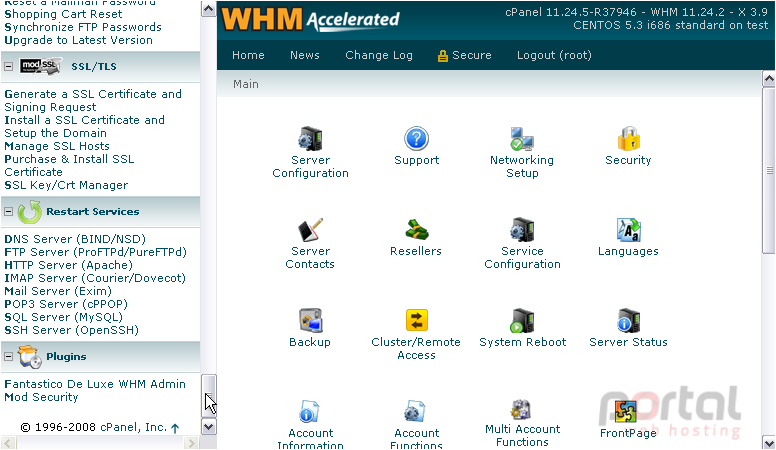The image size is (776, 450).
Task: Open Generate a SSL Certificate and Signing Request
Action: pos(93,100)
